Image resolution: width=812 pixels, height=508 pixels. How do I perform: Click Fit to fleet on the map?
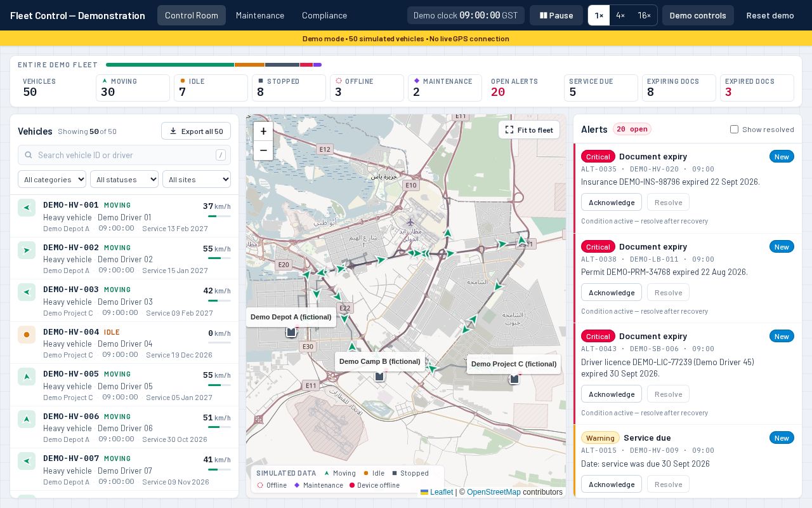click(x=529, y=130)
